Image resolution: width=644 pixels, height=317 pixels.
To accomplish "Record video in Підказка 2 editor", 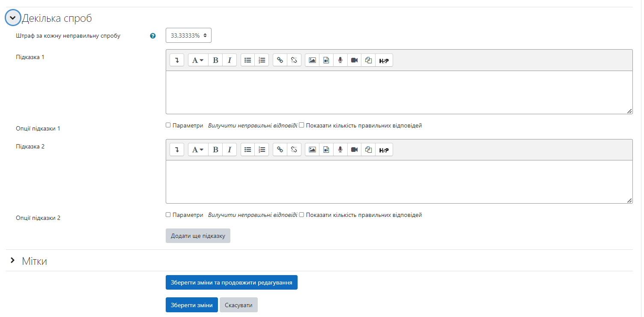I will click(354, 150).
